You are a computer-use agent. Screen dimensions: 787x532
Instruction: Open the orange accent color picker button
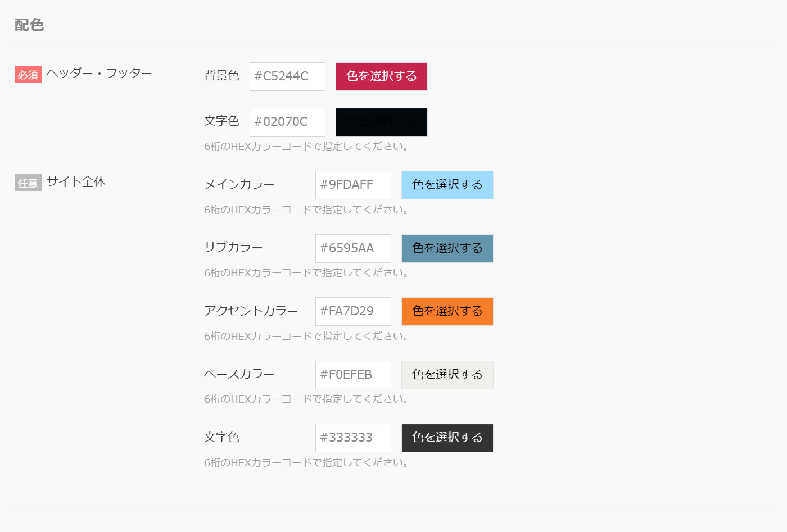447,311
